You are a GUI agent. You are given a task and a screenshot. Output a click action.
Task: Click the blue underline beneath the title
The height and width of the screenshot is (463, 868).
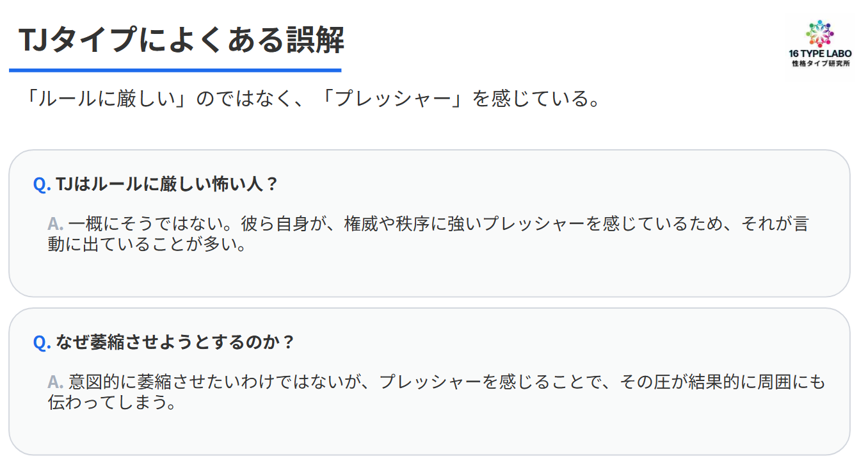(x=175, y=70)
